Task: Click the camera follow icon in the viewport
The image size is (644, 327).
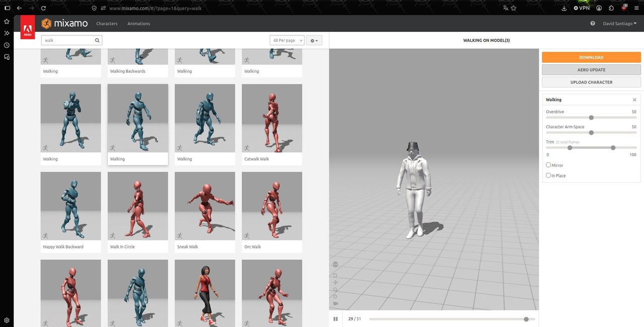Action: [336, 303]
